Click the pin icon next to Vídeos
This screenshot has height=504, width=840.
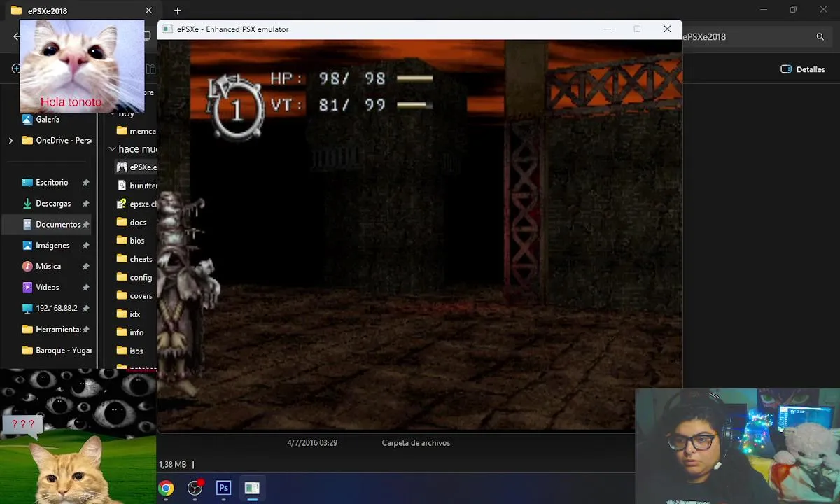pos(85,288)
